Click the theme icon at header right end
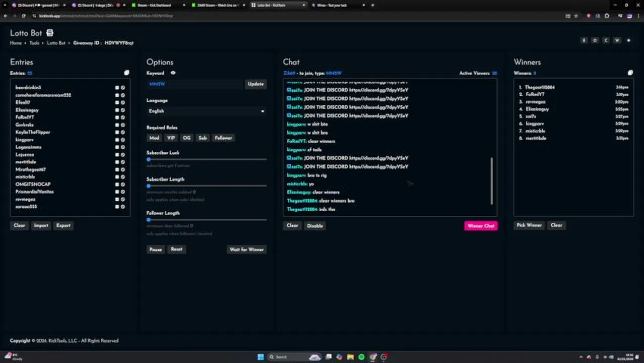644x363 pixels. tap(628, 40)
